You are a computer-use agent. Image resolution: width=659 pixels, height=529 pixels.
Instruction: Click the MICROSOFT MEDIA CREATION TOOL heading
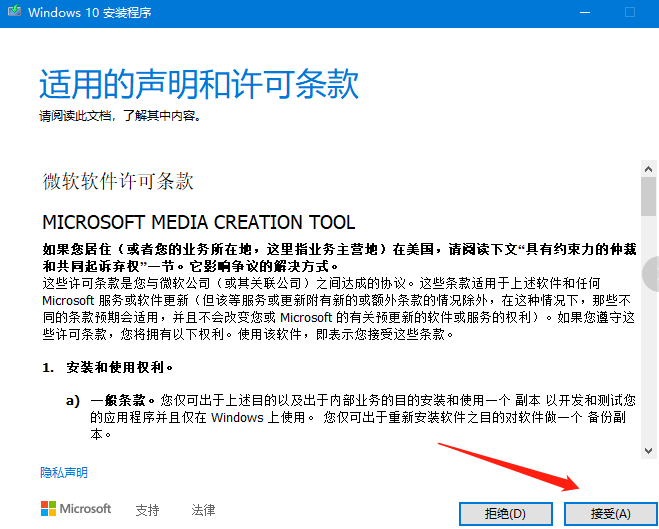[x=198, y=221]
